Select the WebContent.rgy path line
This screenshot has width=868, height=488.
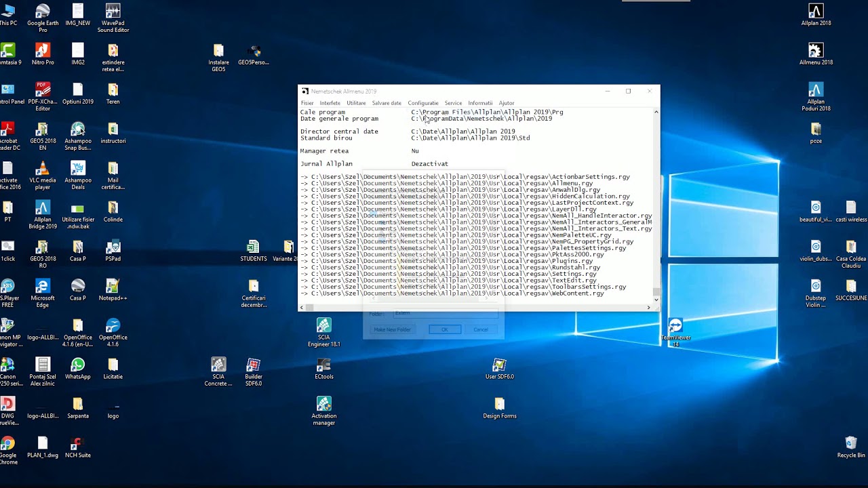tap(452, 293)
